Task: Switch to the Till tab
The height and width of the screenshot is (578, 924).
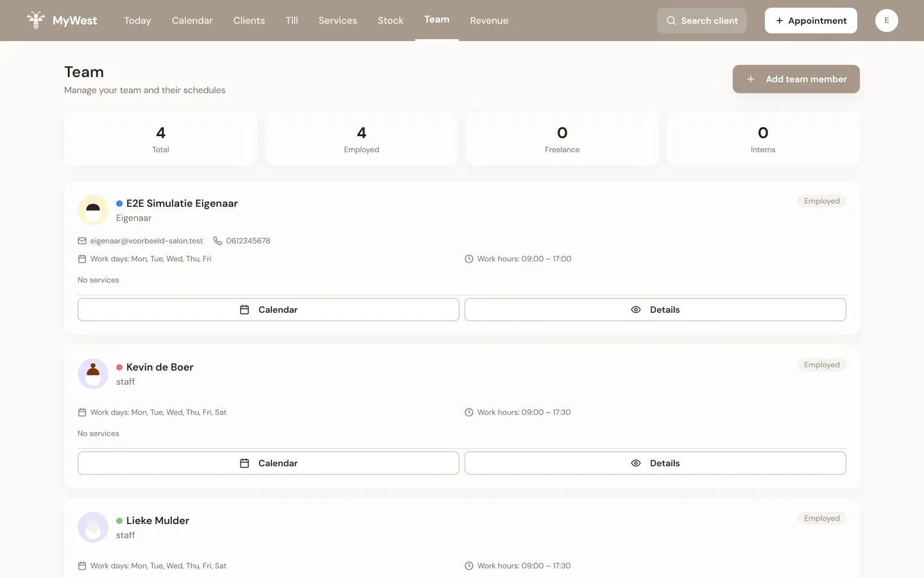Action: click(x=292, y=21)
